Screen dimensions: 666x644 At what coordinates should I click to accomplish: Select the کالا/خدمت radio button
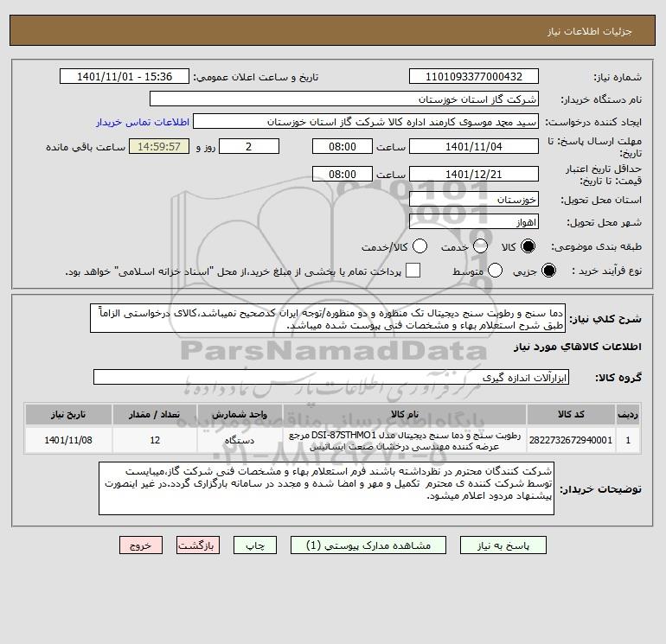[x=419, y=246]
